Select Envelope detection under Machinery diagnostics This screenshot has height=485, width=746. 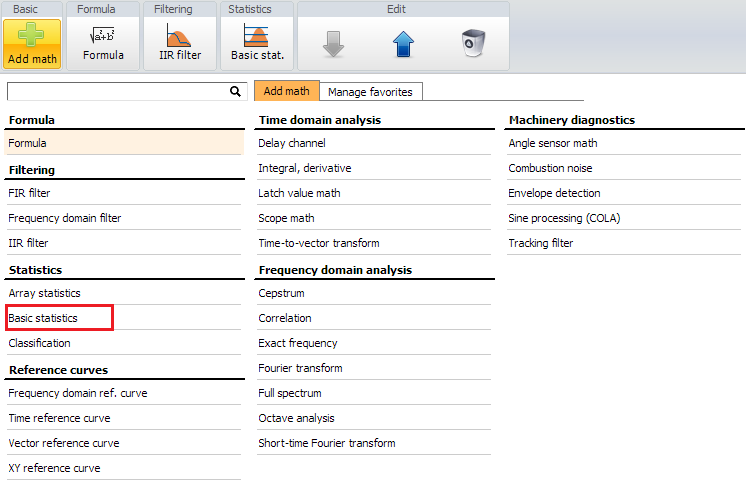(554, 193)
